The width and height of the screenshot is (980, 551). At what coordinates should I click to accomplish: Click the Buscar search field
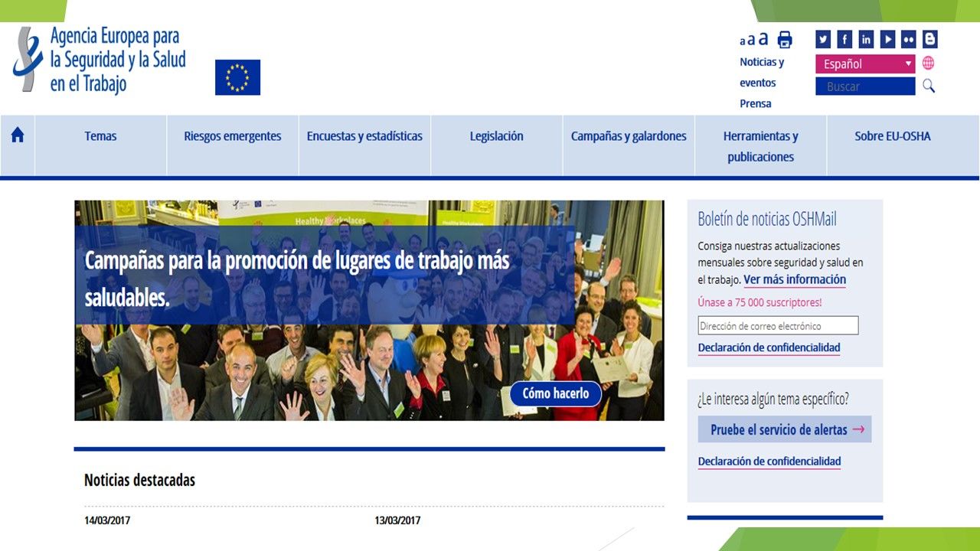pyautogui.click(x=865, y=86)
